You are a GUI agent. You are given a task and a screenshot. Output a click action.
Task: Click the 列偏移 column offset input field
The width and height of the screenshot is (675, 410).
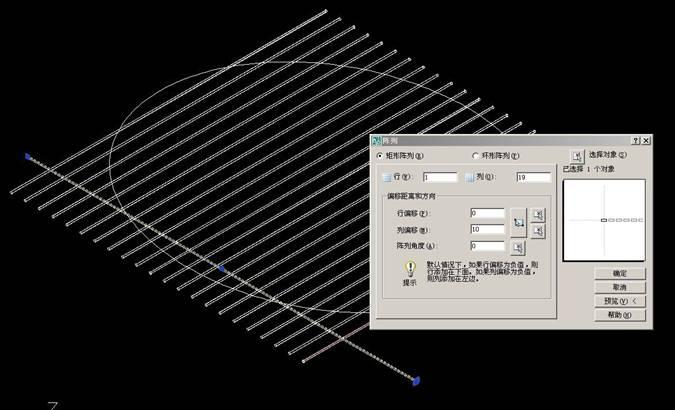click(x=487, y=229)
